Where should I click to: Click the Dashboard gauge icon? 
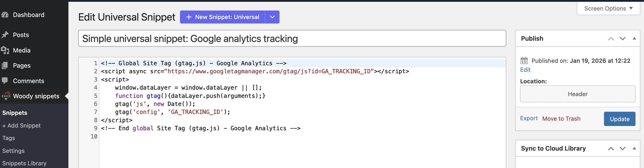(5, 15)
